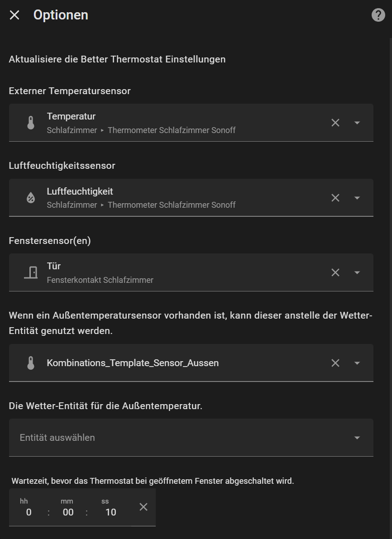Clear the Tür window sensor selection
This screenshot has width=392, height=539.
point(335,272)
